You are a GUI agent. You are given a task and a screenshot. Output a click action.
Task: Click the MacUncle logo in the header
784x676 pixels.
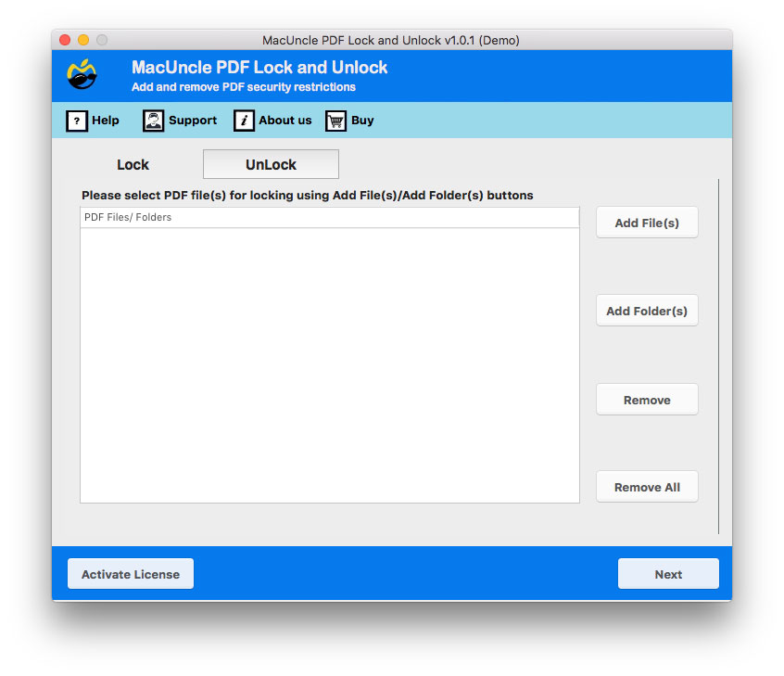click(81, 75)
